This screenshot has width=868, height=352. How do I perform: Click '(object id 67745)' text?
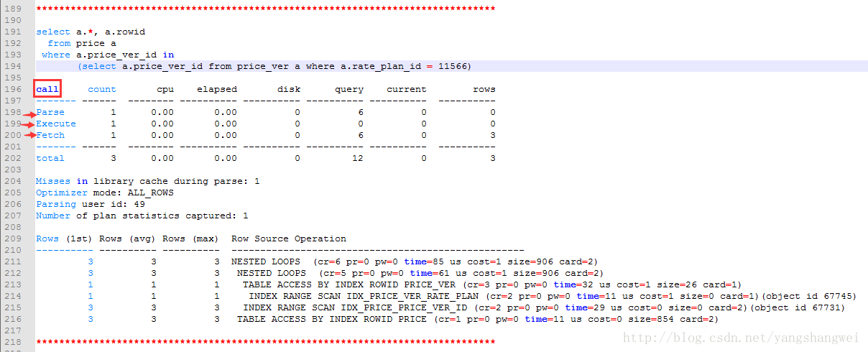pyautogui.click(x=809, y=296)
